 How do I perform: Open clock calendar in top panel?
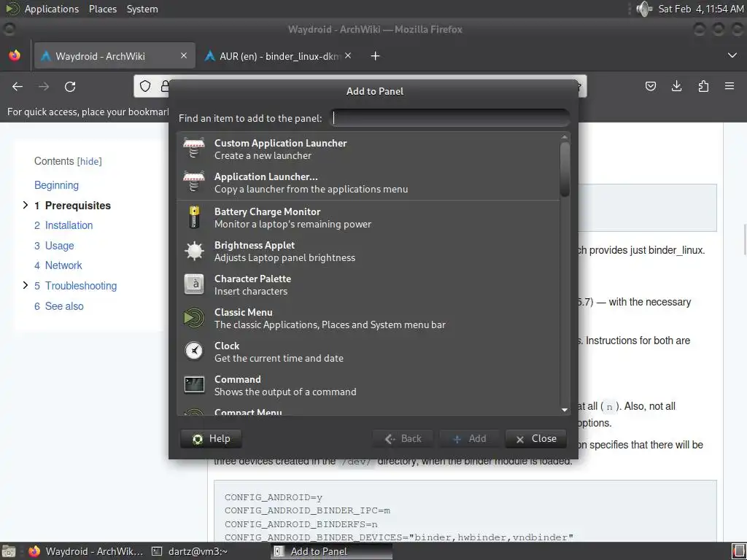(700, 9)
